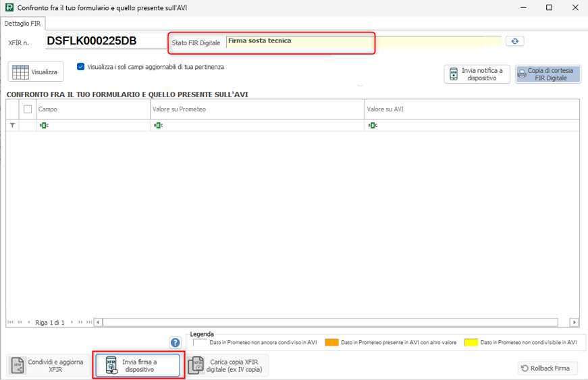Open Valore su AVI filter operator selector
The width and height of the screenshot is (588, 380).
371,125
